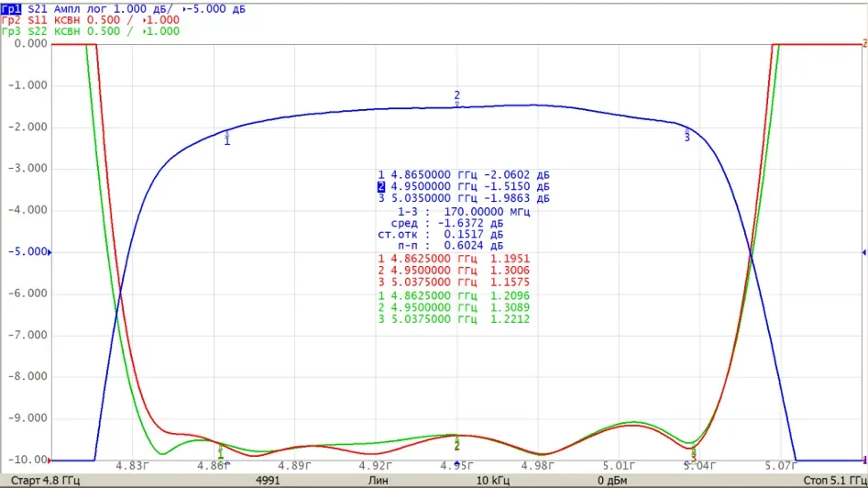Click the 4.98Г frequency axis label
This screenshot has width=868, height=488.
click(537, 466)
